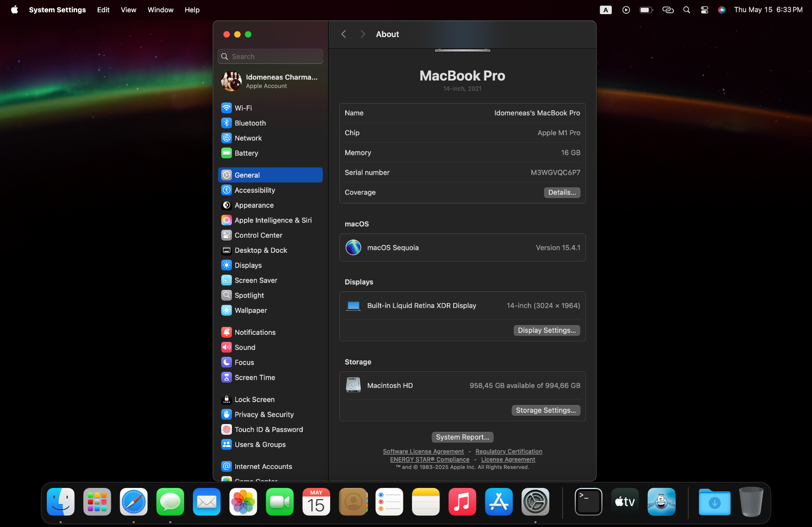
Task: Open App Store from the Dock
Action: pyautogui.click(x=499, y=502)
